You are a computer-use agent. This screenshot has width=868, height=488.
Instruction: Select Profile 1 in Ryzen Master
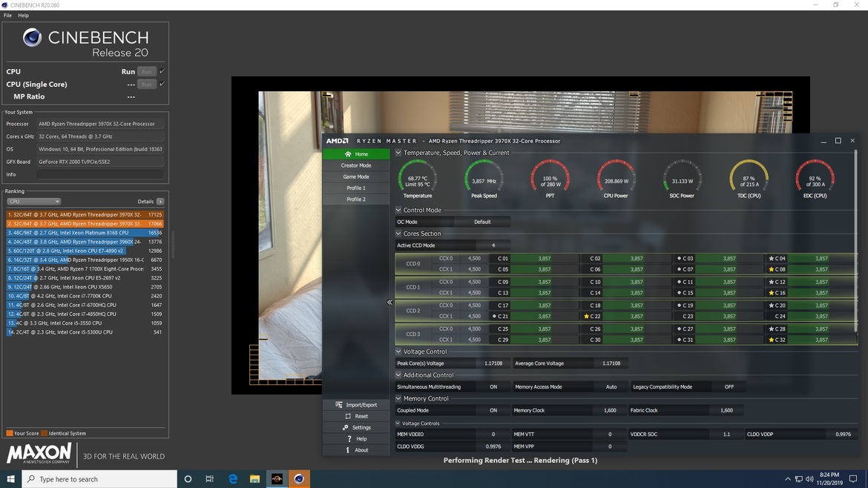[x=356, y=188]
